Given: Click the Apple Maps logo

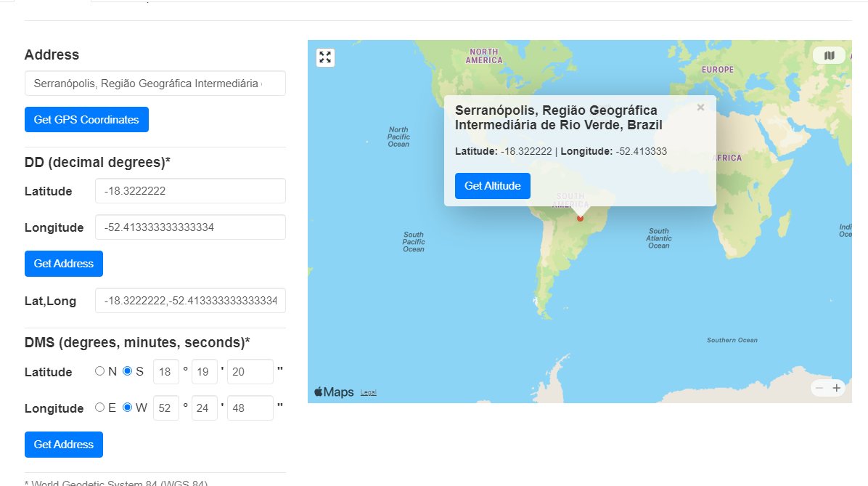Looking at the screenshot, I should tap(334, 392).
